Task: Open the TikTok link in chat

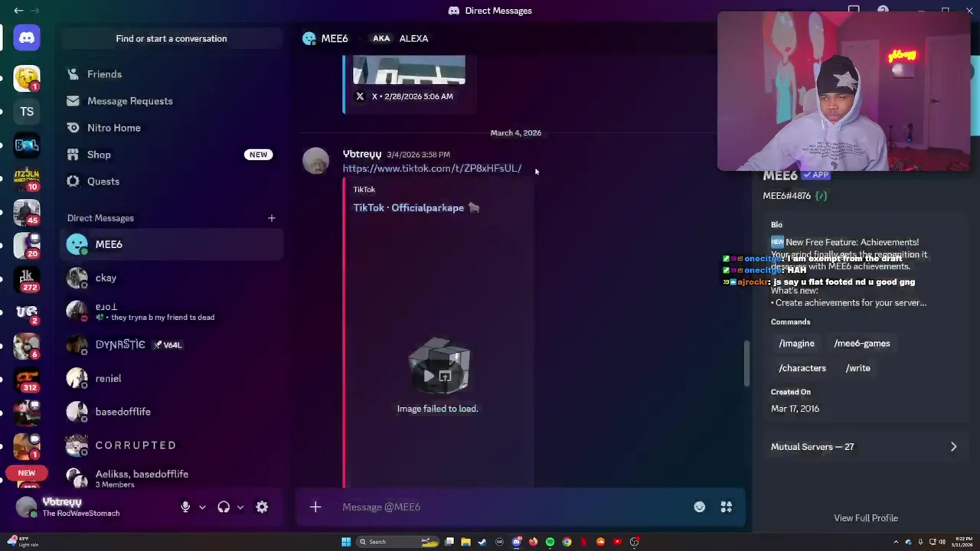Action: coord(432,168)
